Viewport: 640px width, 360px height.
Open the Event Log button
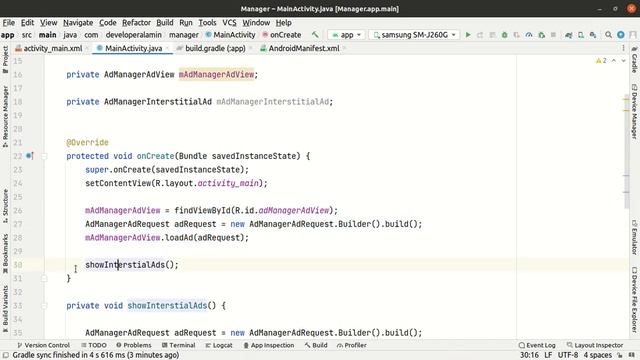pos(537,345)
